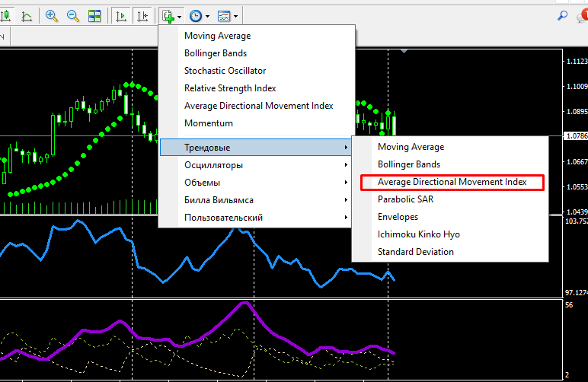Click the templates icon

tap(224, 16)
